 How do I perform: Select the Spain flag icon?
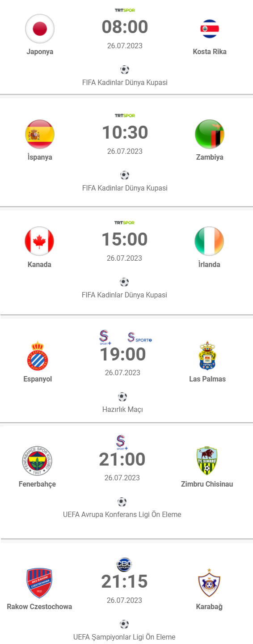(40, 134)
